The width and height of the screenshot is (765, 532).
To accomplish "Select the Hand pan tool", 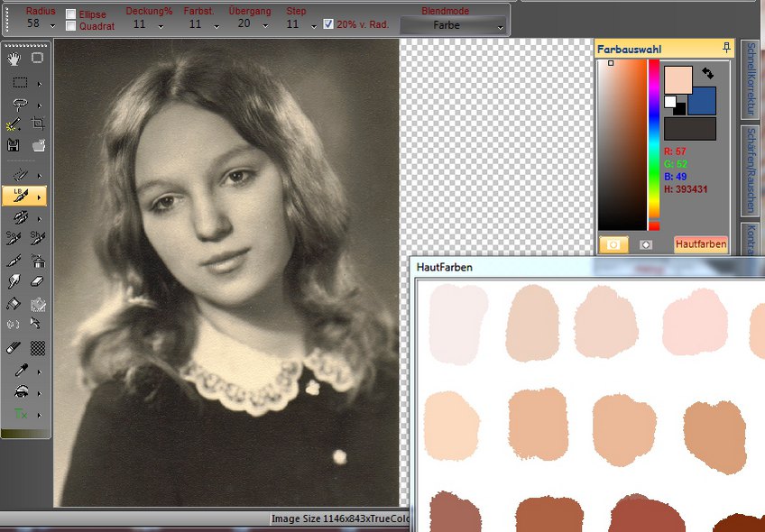I will coord(14,59).
